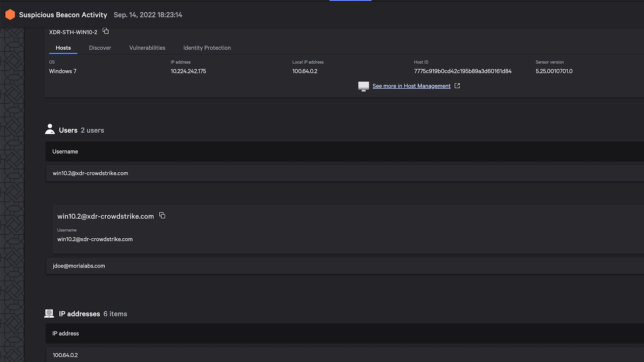Image resolution: width=644 pixels, height=362 pixels.
Task: Switch to the Vulnerabilities tab
Action: 147,48
